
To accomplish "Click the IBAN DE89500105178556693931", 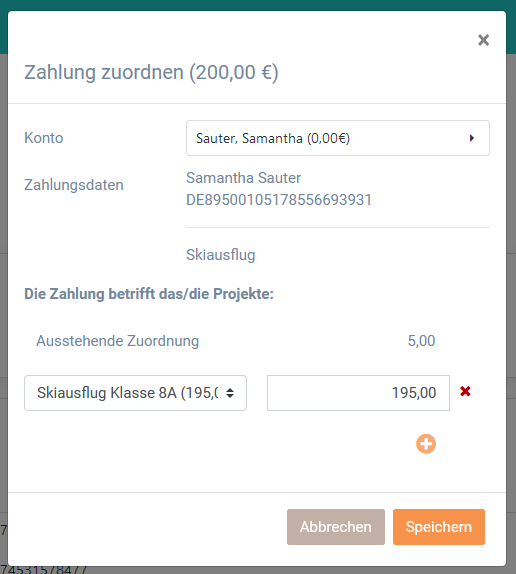I will (279, 200).
